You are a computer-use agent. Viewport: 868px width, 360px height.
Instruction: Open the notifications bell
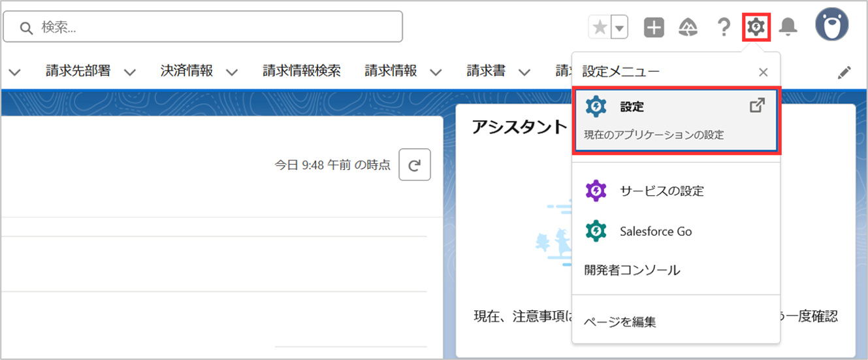(x=788, y=27)
